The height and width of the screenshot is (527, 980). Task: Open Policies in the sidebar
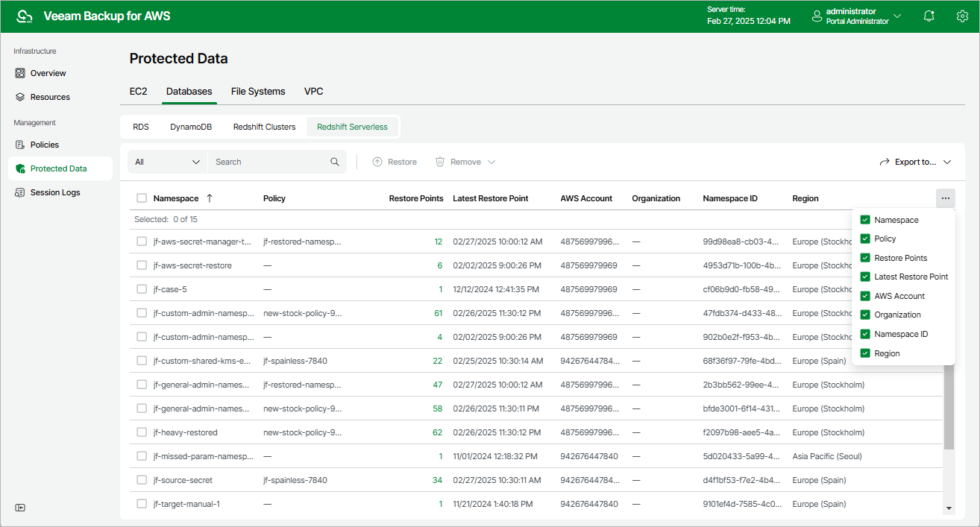click(x=44, y=145)
